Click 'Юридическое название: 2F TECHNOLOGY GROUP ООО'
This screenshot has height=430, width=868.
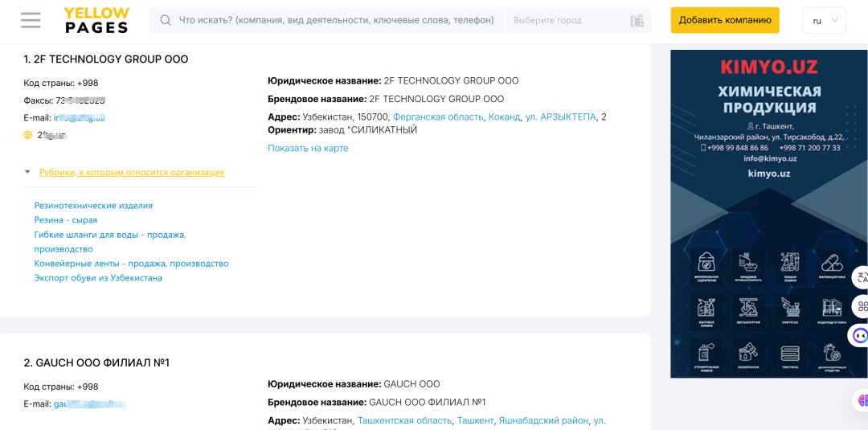click(393, 81)
